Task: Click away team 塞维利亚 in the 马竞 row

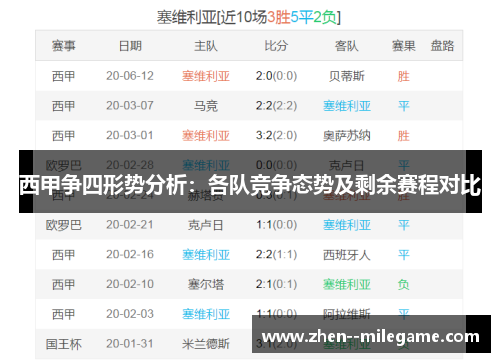Action: point(347,106)
